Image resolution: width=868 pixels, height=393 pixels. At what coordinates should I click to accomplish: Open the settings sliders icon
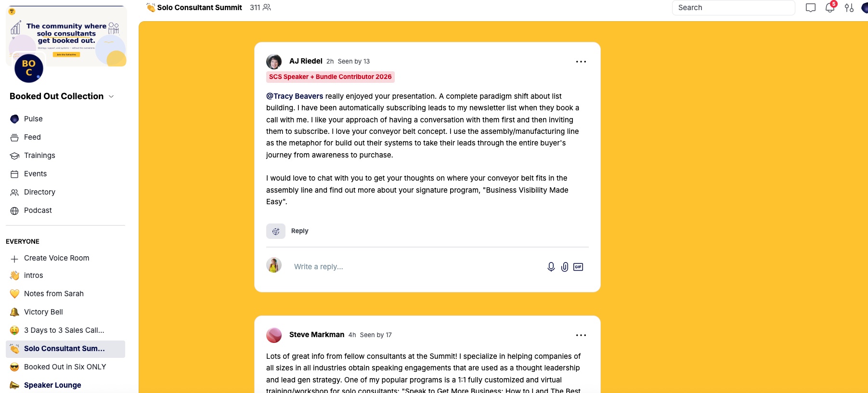pos(849,8)
